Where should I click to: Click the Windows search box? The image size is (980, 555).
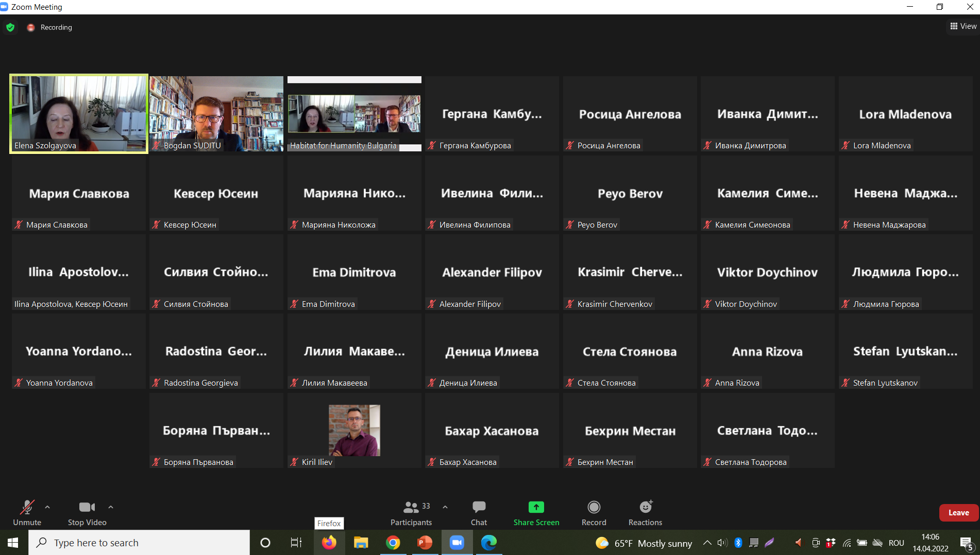pos(139,543)
